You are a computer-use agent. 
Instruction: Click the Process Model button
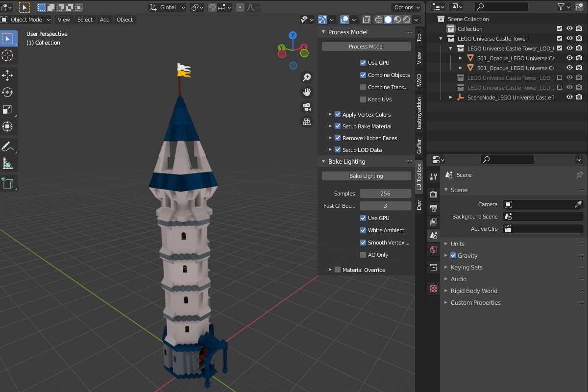point(367,47)
